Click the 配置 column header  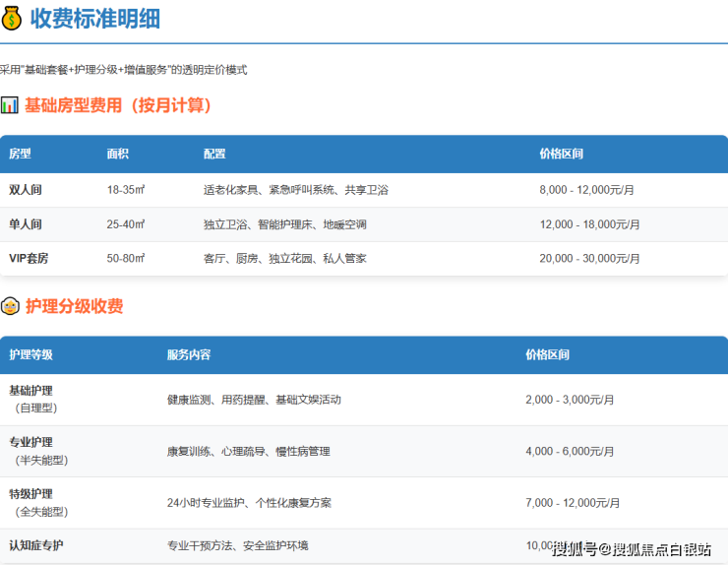tap(214, 154)
